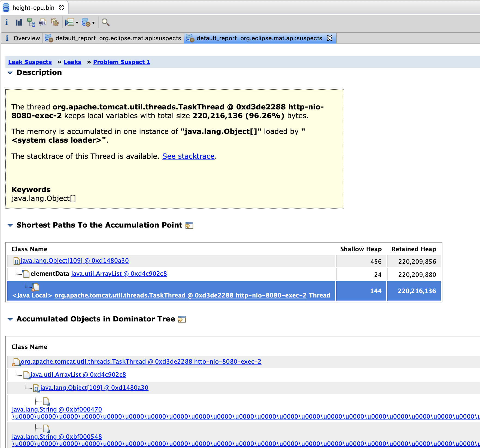The image size is (480, 448).
Task: Click the document icon above String @ 0xbf000548
Action: coord(46,429)
